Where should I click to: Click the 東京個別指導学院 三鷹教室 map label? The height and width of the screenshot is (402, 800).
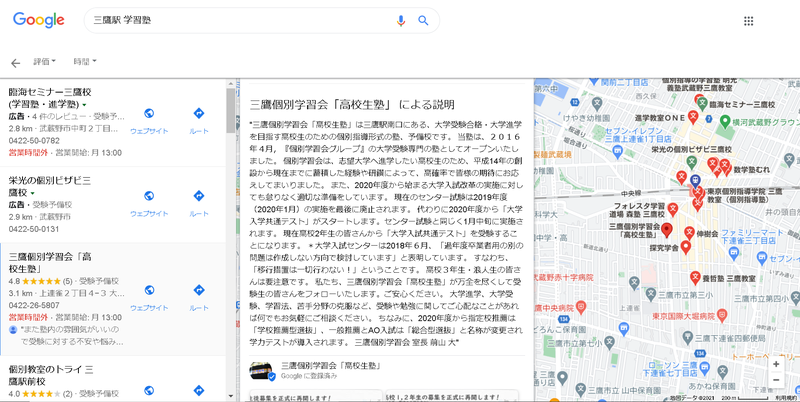[x=744, y=195]
